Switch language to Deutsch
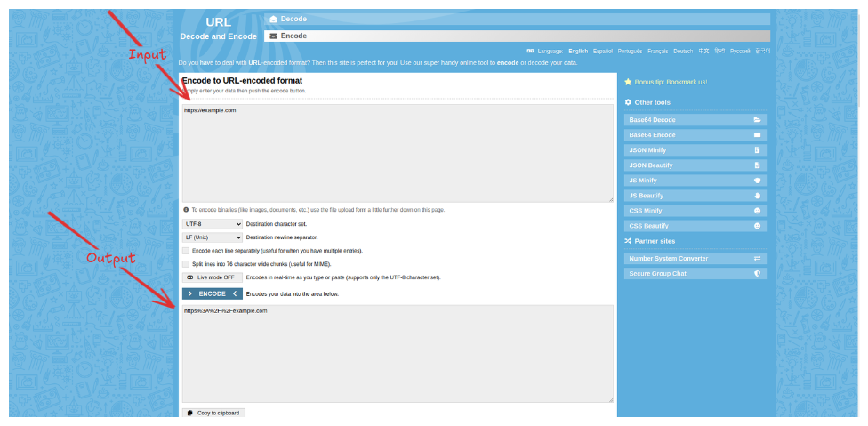The image size is (868, 426). pyautogui.click(x=683, y=51)
